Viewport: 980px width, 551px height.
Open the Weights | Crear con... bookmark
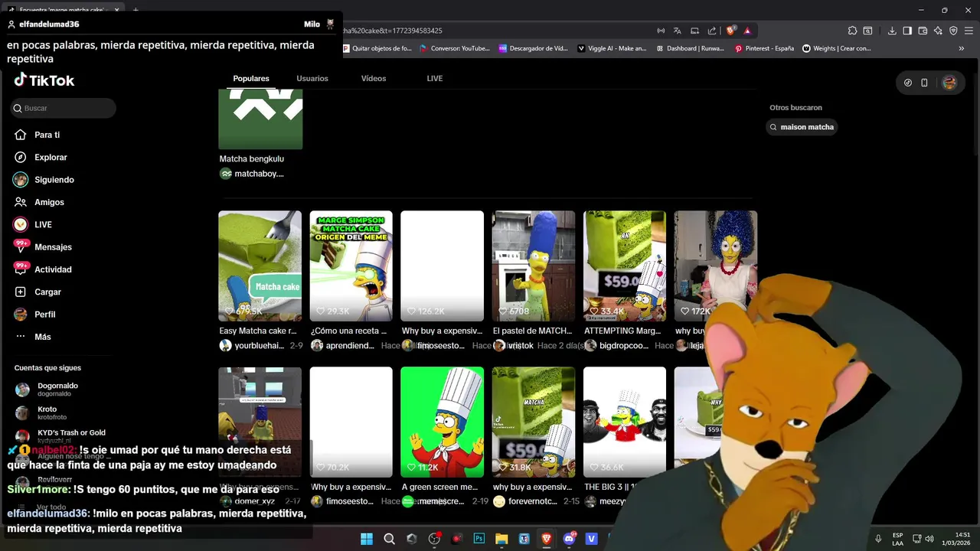coord(837,48)
